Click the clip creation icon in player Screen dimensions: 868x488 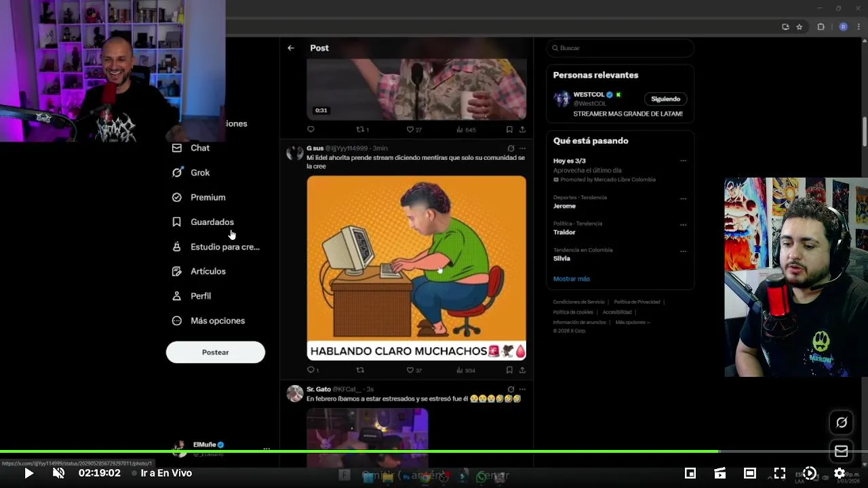point(720,473)
